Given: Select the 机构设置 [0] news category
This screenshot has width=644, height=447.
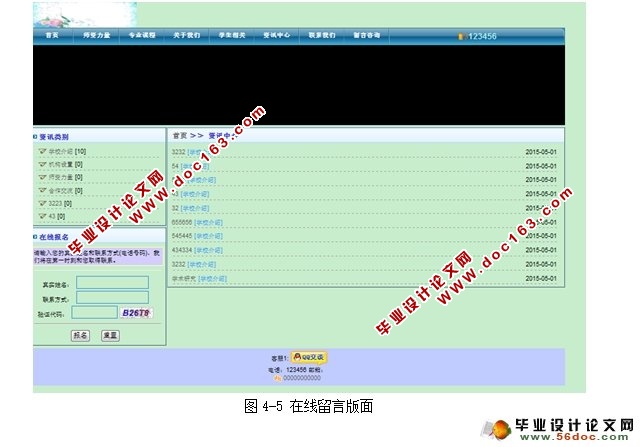Looking at the screenshot, I should click(x=66, y=164).
